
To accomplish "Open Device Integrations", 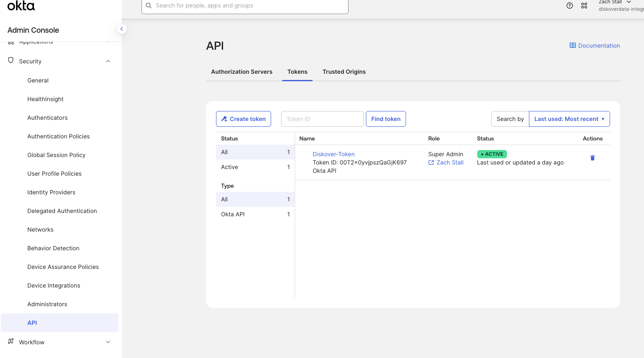I will point(54,285).
